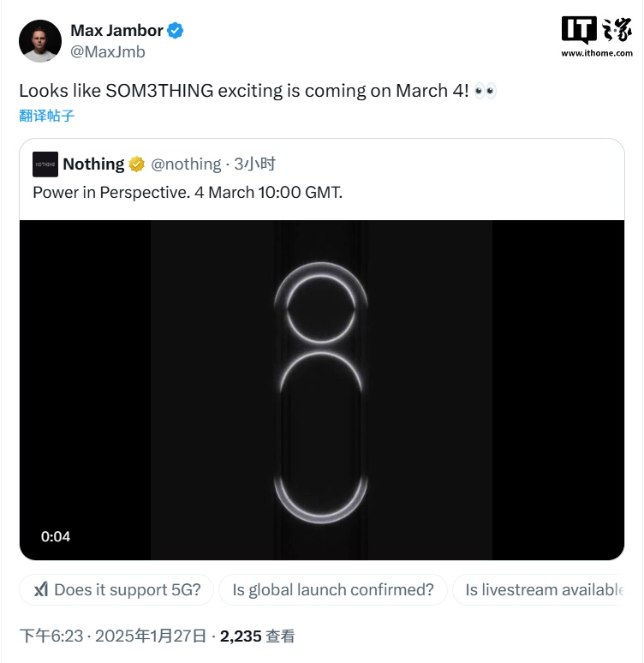Open the @MaxJmb handle link

pyautogui.click(x=107, y=51)
